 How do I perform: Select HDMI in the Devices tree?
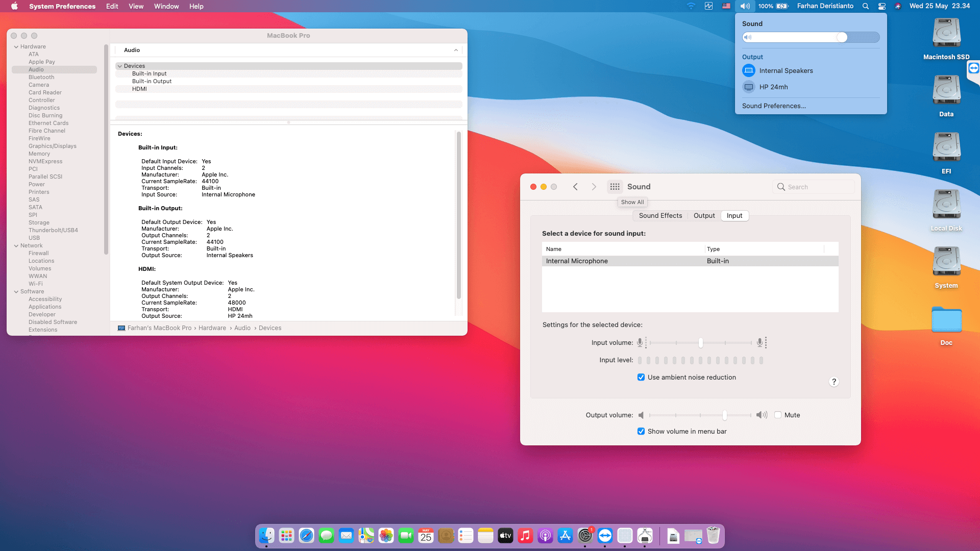[139, 89]
